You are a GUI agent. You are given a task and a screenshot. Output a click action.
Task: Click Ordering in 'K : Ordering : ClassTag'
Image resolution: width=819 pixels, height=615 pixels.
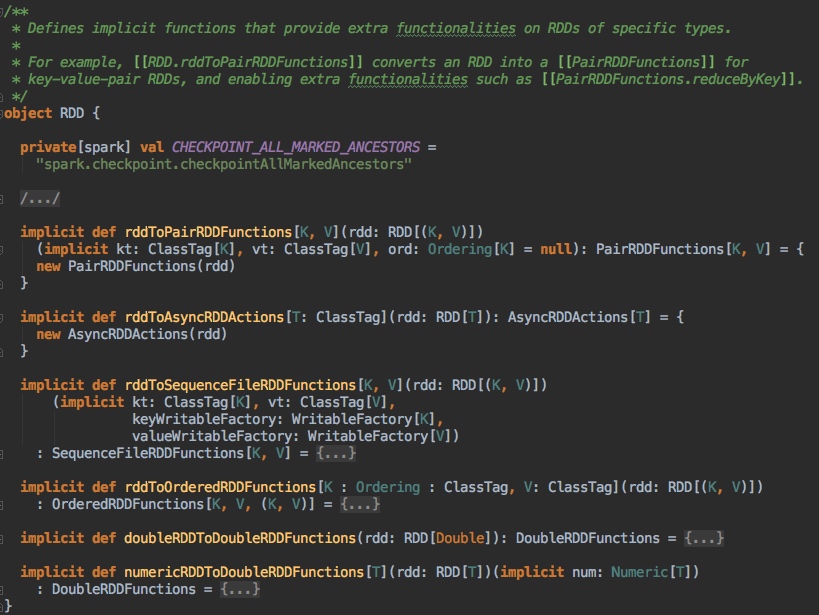(388, 487)
